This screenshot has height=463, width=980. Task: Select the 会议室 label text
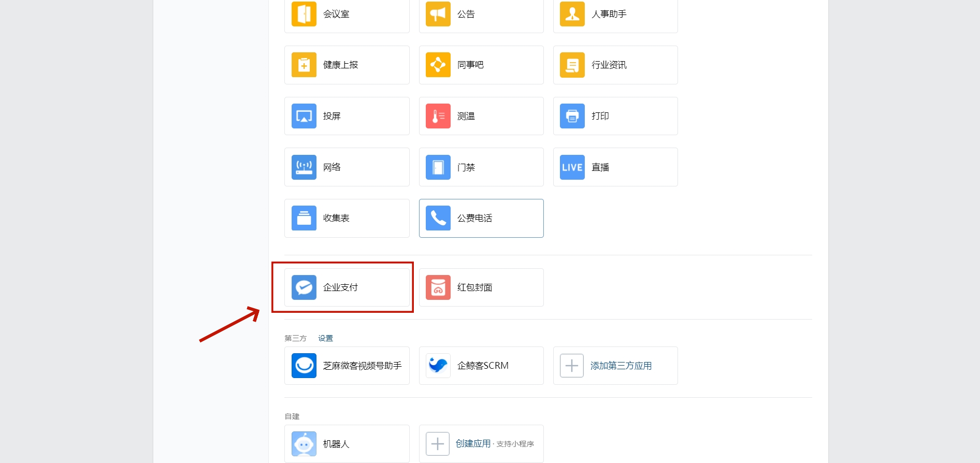pos(336,14)
